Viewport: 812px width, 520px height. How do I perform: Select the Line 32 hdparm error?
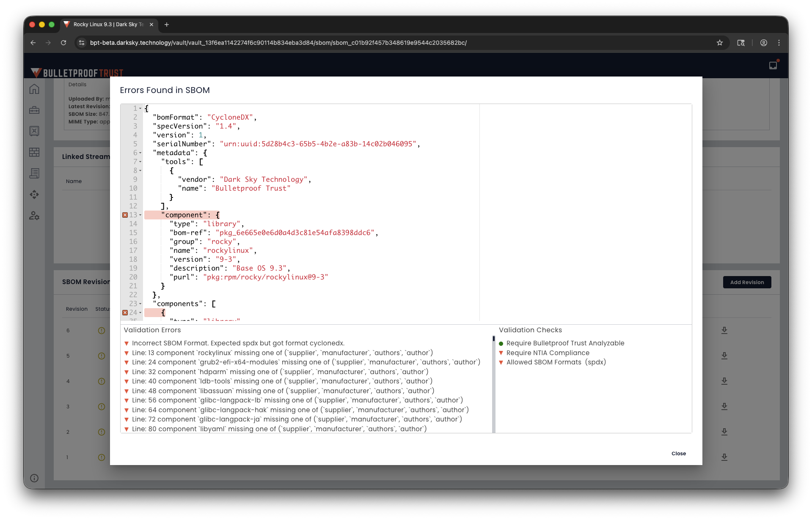click(280, 372)
